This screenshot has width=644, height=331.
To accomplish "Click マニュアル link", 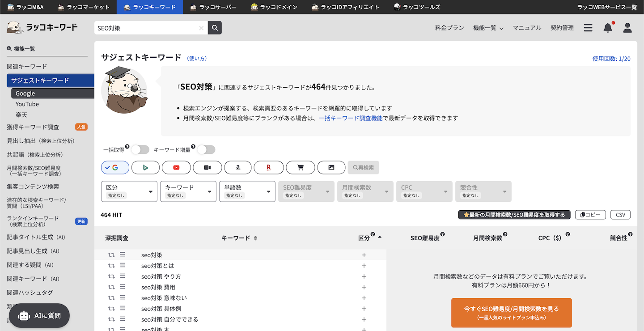I will tap(527, 28).
